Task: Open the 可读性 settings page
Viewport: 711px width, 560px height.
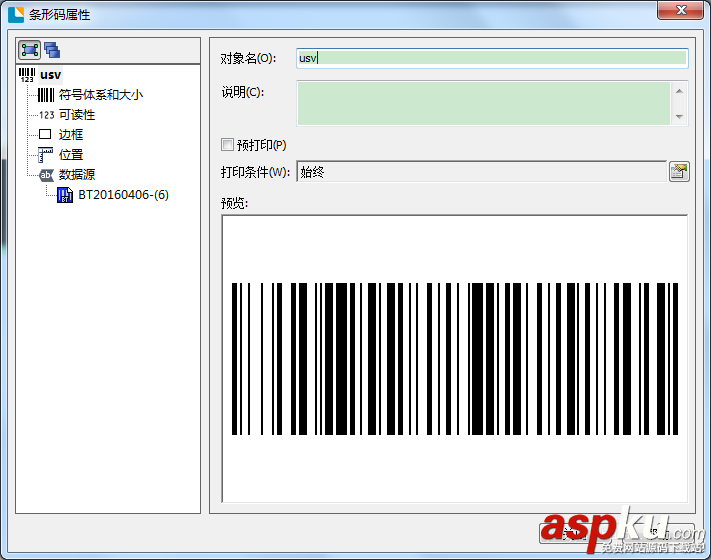Action: tap(77, 115)
